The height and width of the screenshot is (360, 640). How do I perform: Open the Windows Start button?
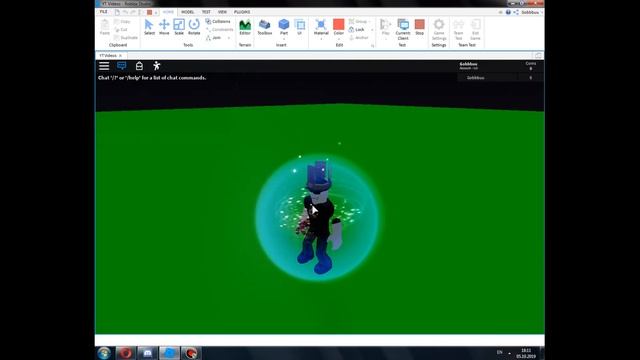(x=104, y=353)
